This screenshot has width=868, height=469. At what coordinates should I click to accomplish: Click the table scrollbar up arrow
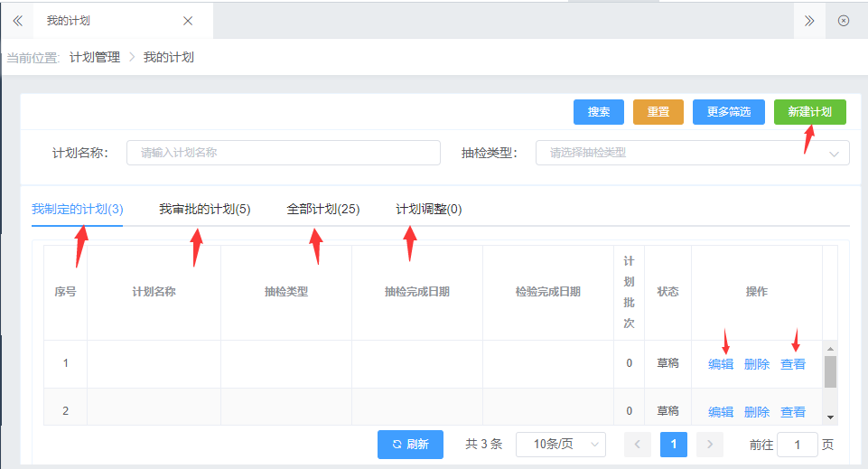(x=830, y=348)
